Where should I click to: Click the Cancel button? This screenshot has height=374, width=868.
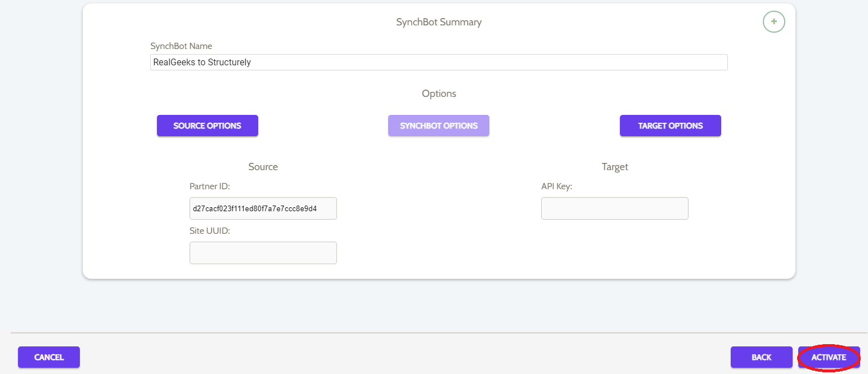coord(49,357)
